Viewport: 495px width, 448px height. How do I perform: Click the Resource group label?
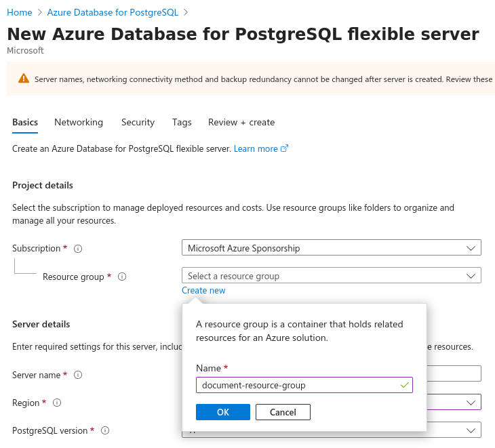tap(73, 277)
